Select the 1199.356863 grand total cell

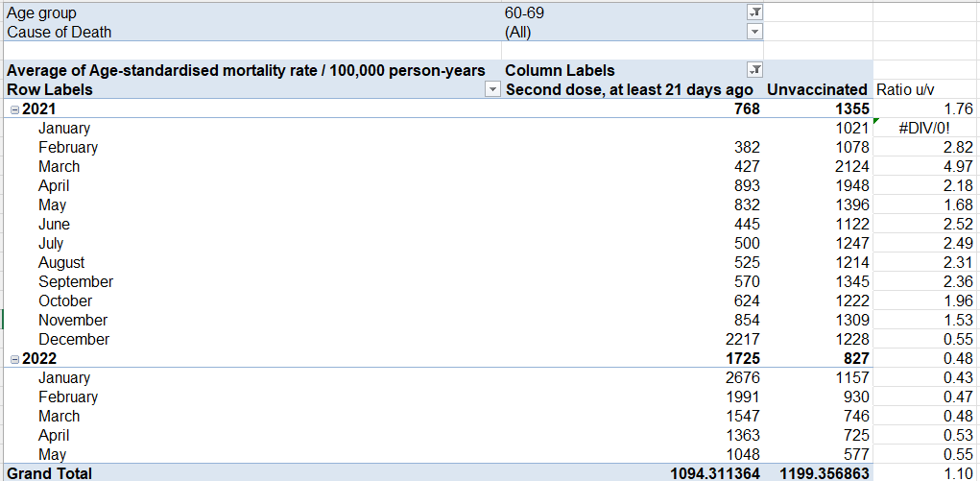coord(818,473)
